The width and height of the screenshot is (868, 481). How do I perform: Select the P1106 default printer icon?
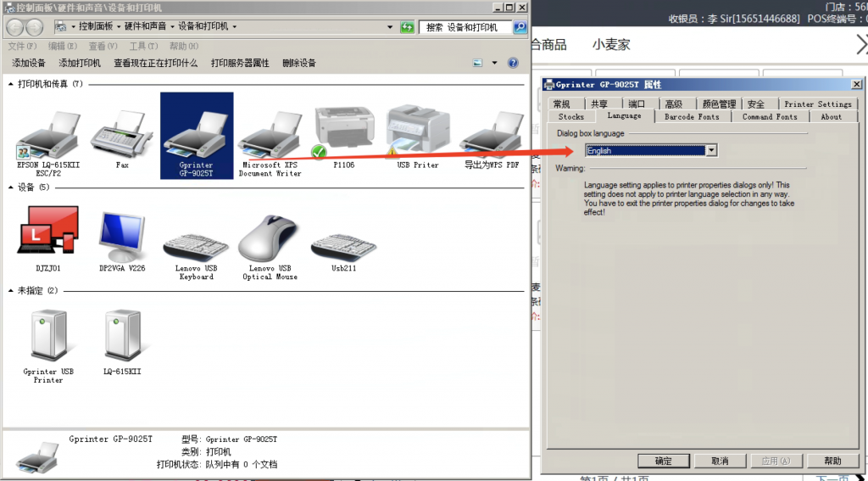tap(342, 131)
